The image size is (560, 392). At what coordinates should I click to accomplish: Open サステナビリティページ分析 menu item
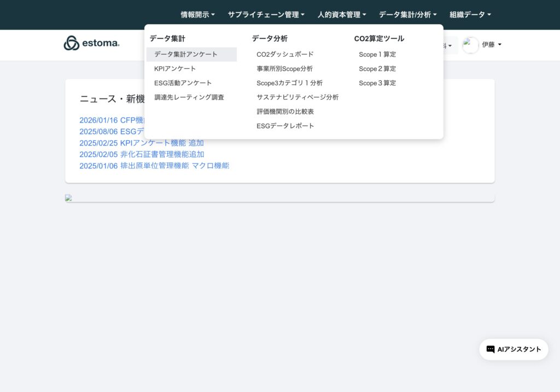(297, 97)
